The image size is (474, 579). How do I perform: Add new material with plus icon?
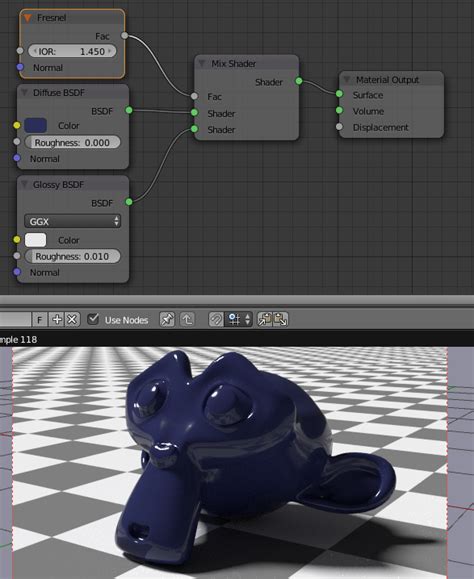click(x=57, y=319)
